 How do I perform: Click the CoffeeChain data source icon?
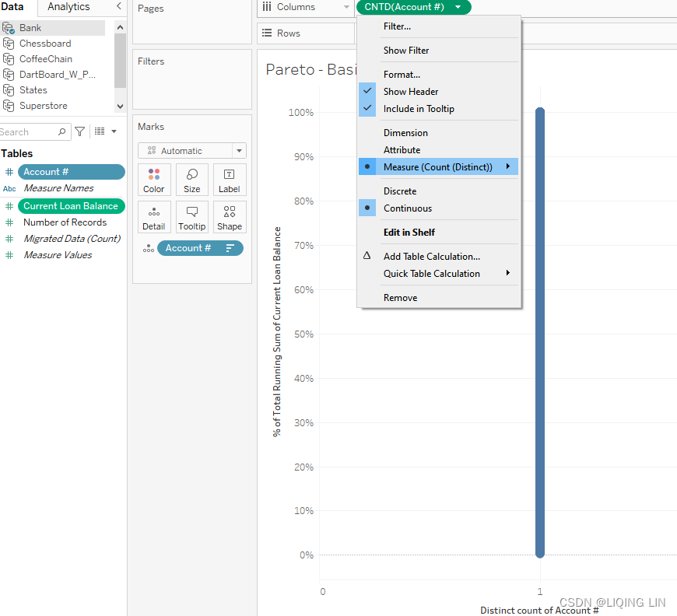(9, 59)
